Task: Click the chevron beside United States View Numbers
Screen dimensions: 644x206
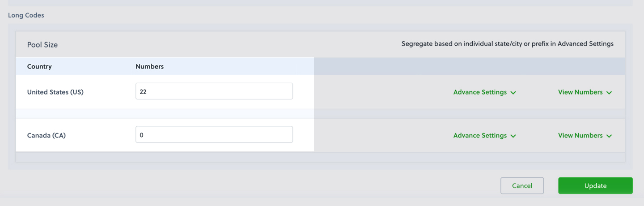Action: (x=609, y=93)
